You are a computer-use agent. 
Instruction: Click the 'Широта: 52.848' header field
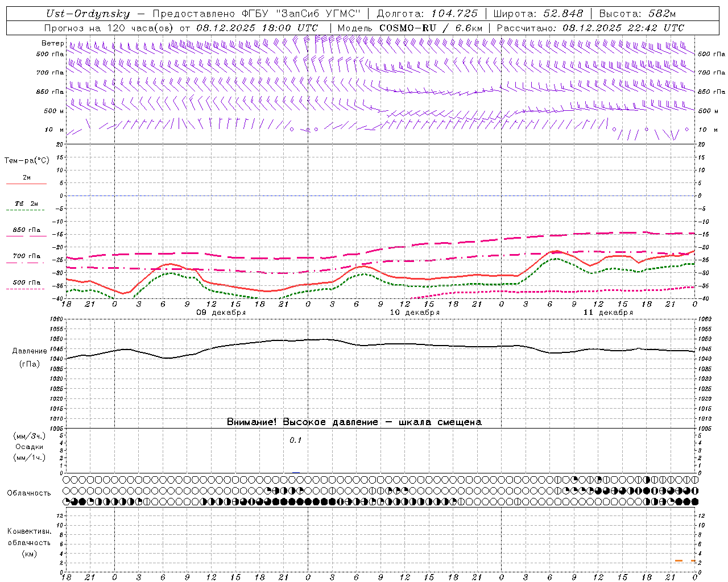pyautogui.click(x=538, y=14)
